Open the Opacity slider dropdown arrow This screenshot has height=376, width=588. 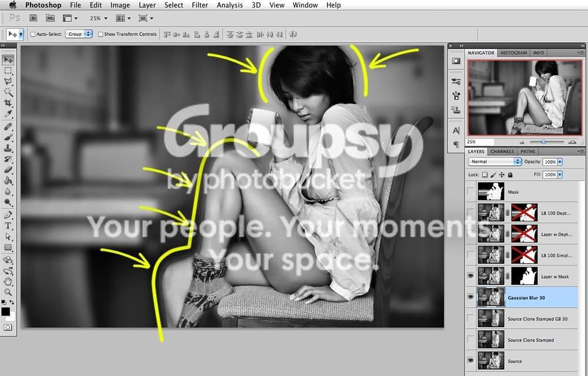pyautogui.click(x=560, y=162)
